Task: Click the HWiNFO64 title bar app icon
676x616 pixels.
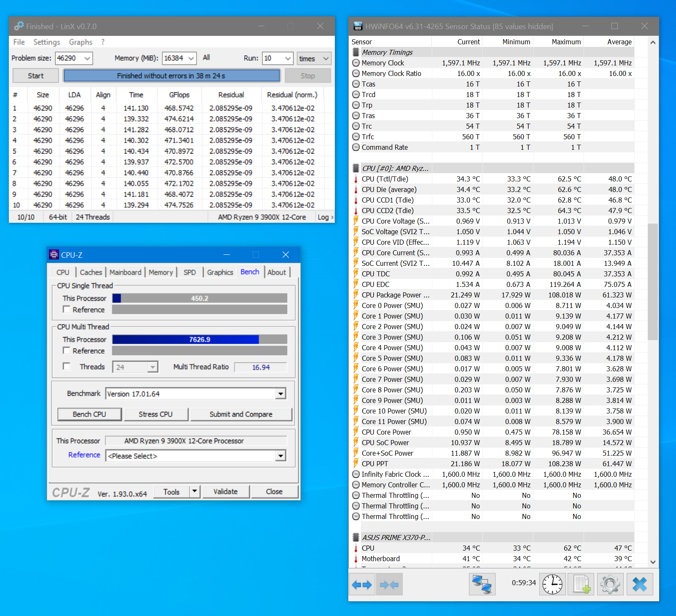Action: [x=358, y=26]
